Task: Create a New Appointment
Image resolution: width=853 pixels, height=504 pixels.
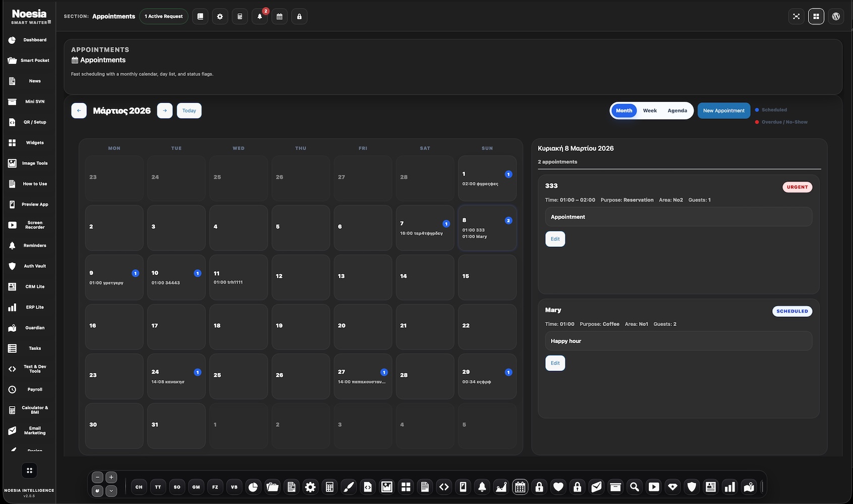Action: [x=724, y=110]
